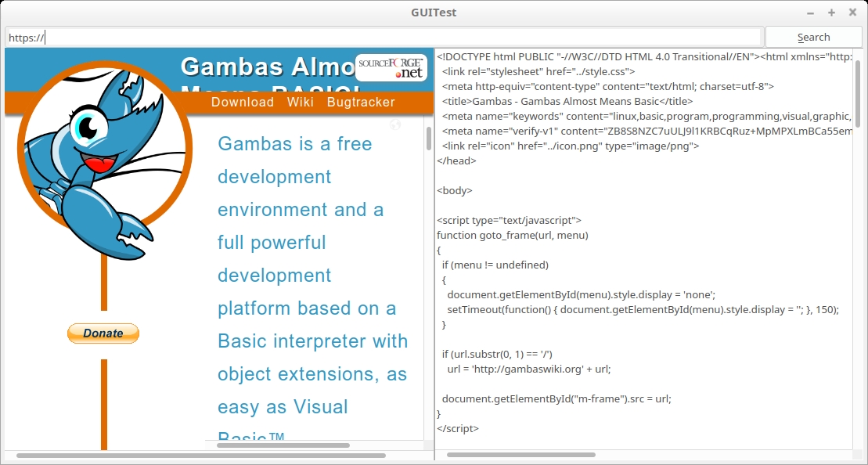Click the link rel="stylesheet" source line
This screenshot has width=868, height=465.
click(x=538, y=71)
